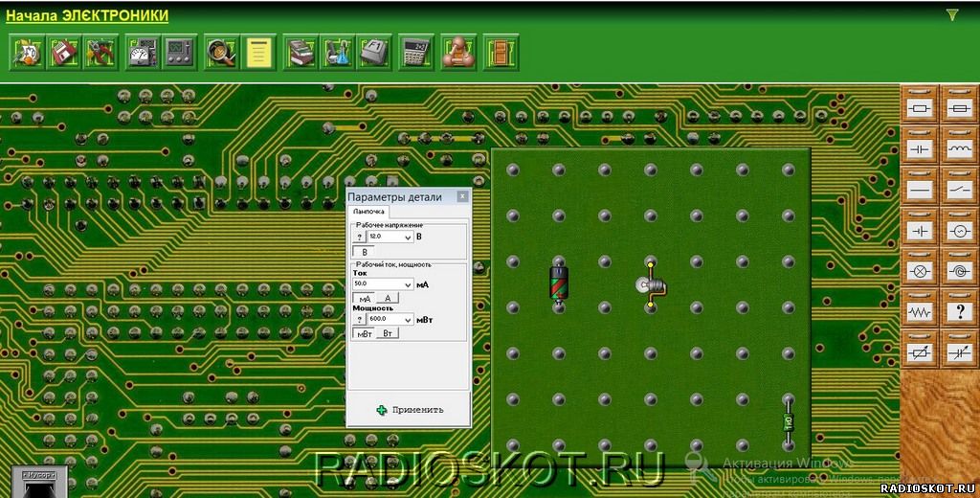Click the red floppy disk save icon
980x498 pixels.
64,52
